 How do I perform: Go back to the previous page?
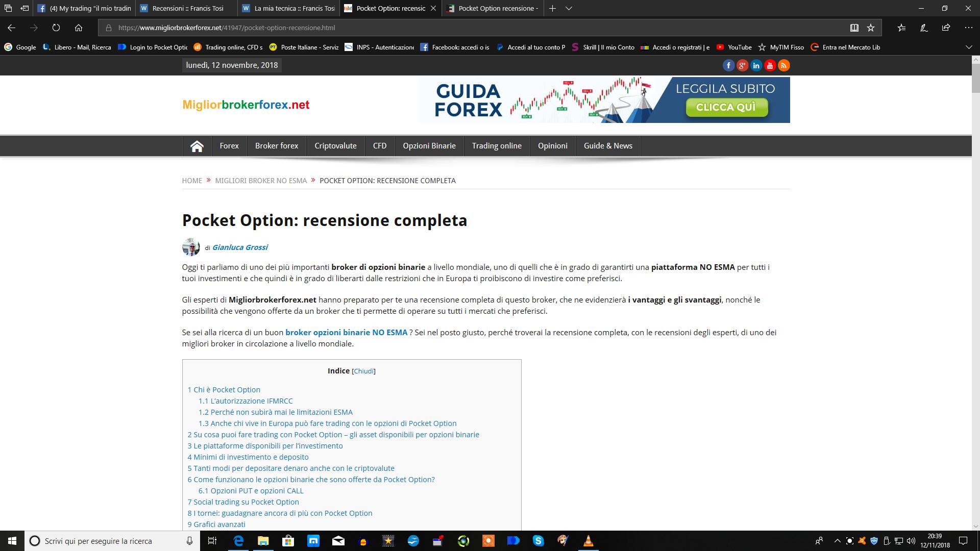11,28
